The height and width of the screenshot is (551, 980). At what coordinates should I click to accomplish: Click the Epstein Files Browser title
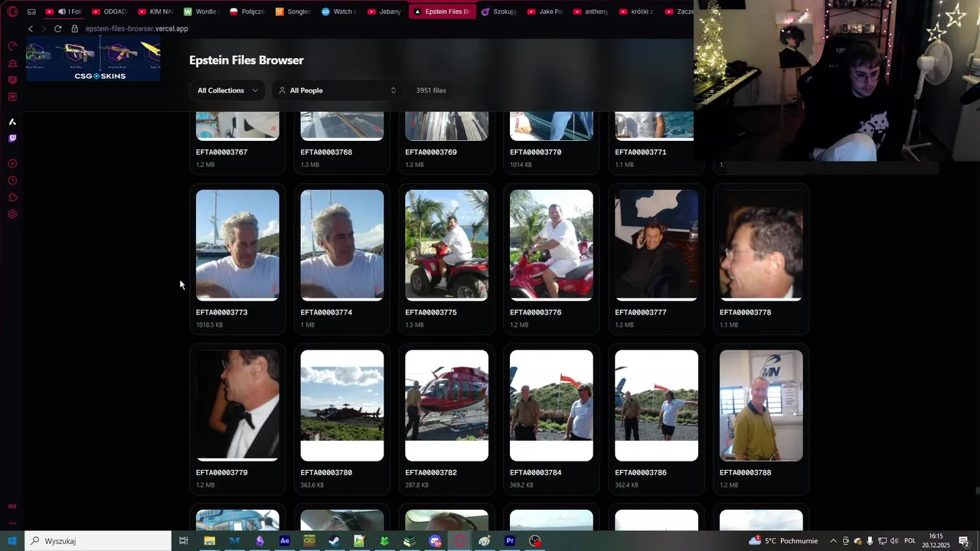click(247, 60)
